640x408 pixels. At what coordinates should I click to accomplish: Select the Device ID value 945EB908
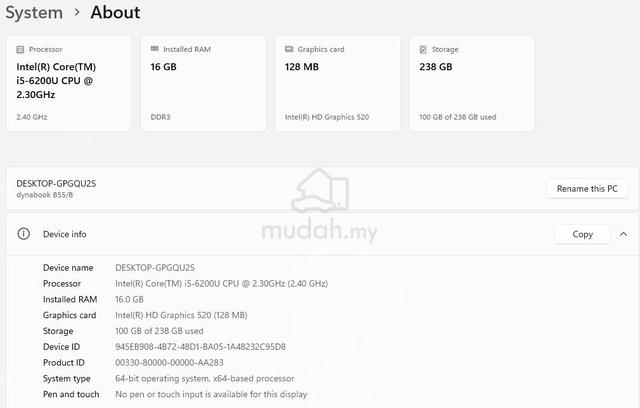200,347
